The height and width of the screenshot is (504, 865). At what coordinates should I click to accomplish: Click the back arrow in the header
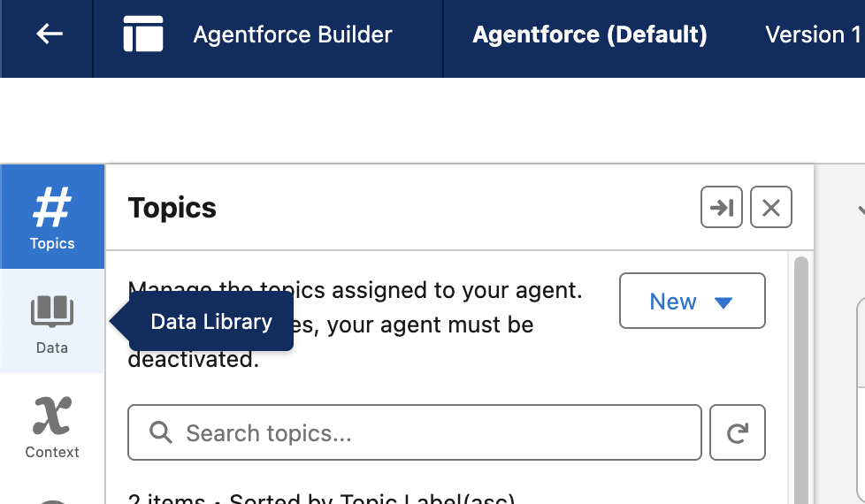(49, 34)
